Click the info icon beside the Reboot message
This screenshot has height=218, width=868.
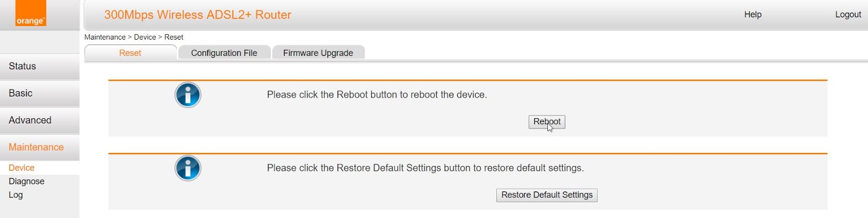tap(188, 95)
